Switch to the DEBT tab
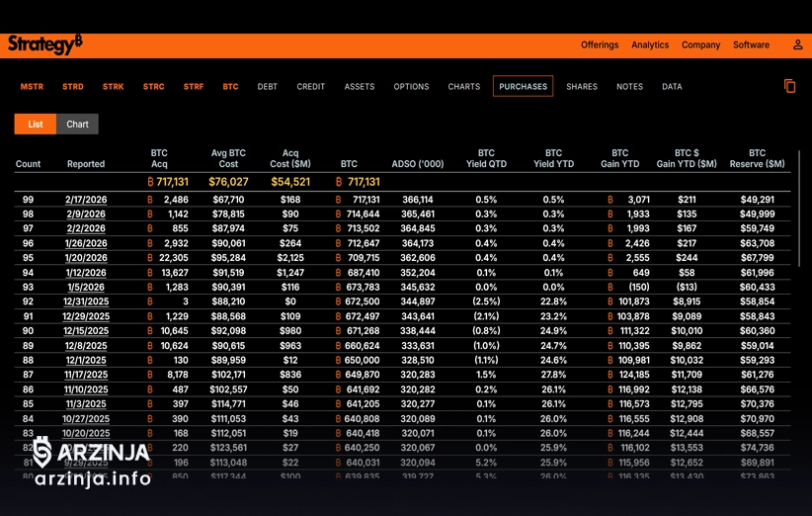This screenshot has height=516, width=812. click(268, 87)
